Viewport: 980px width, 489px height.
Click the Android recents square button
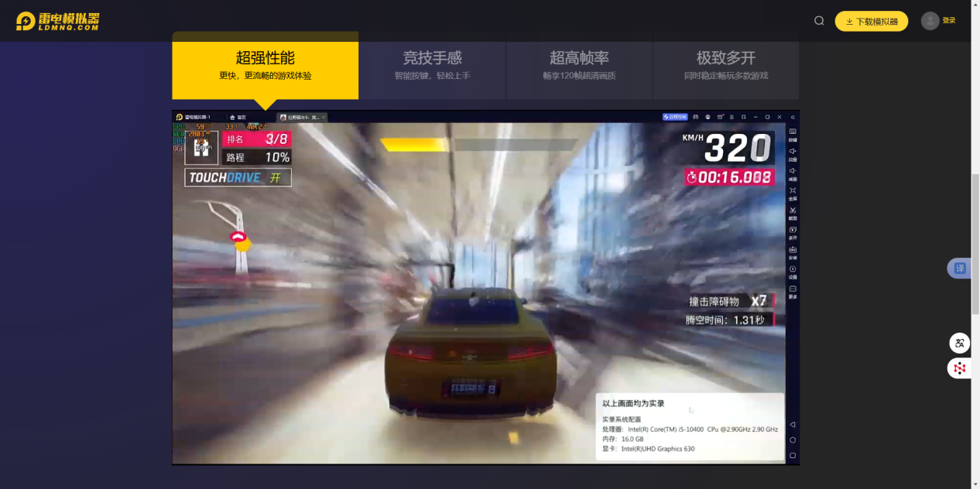(x=793, y=456)
